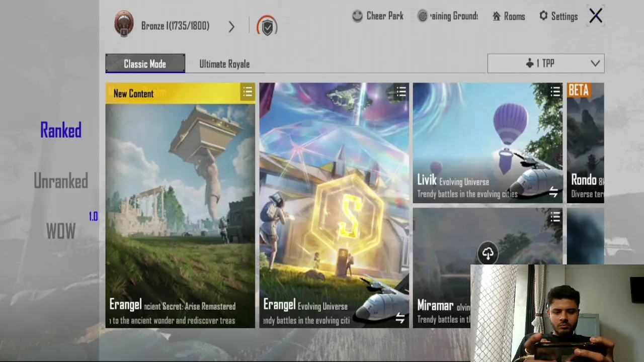Select Rondo BETA map card
This screenshot has height=362, width=644.
pyautogui.click(x=586, y=143)
